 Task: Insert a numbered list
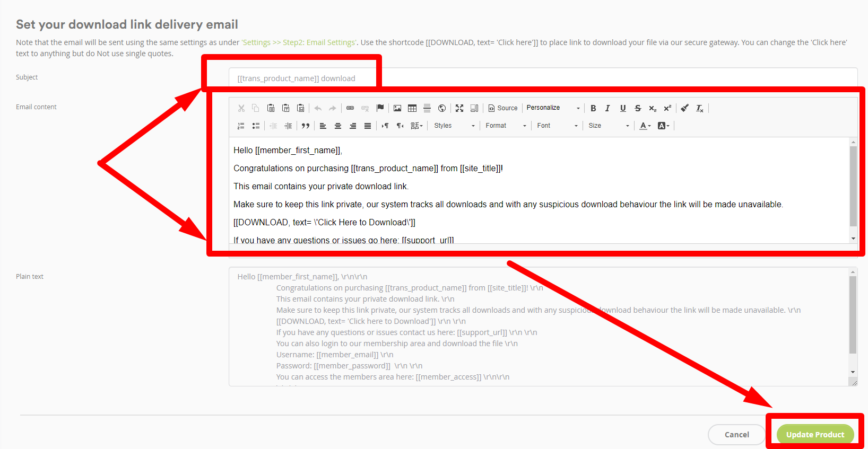pos(241,126)
